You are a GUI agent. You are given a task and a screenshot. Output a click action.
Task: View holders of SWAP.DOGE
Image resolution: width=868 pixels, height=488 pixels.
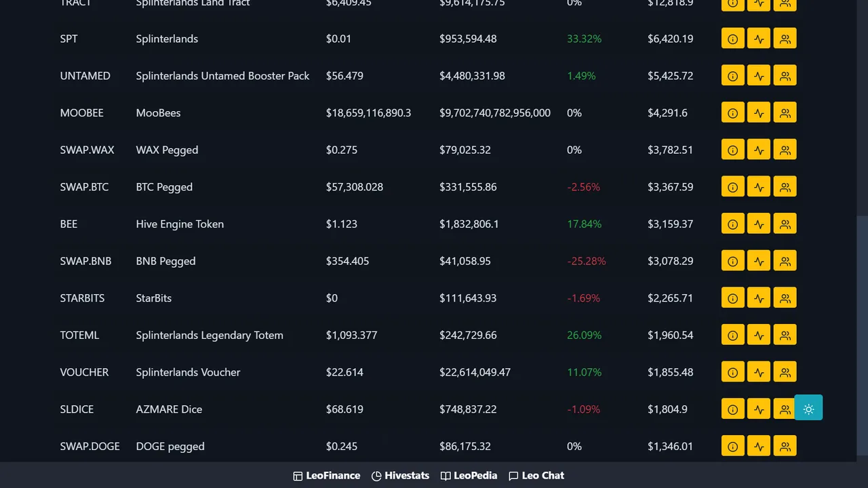click(x=785, y=447)
